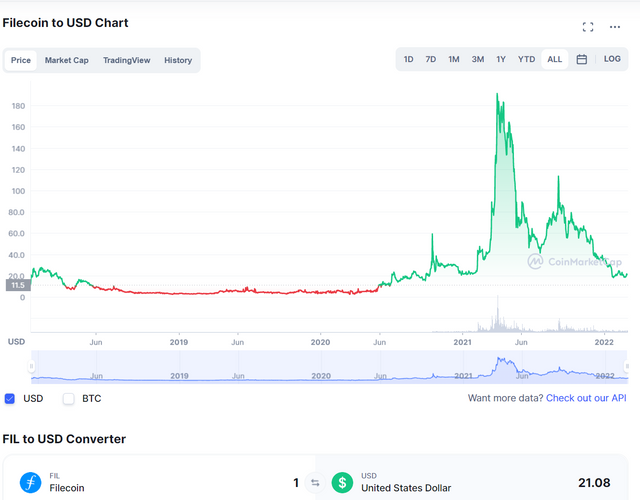Open the chart in fullscreen mode
Image resolution: width=640 pixels, height=500 pixels.
588,27
